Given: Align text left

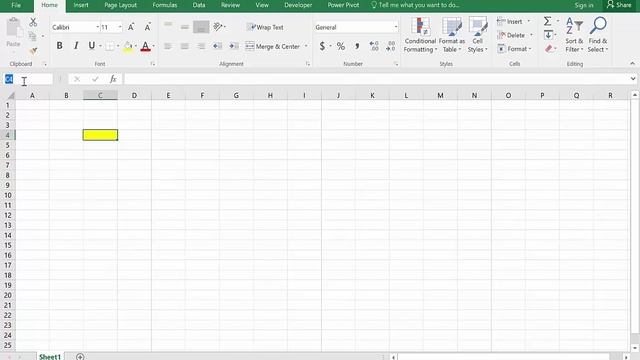Looking at the screenshot, I should (x=168, y=46).
